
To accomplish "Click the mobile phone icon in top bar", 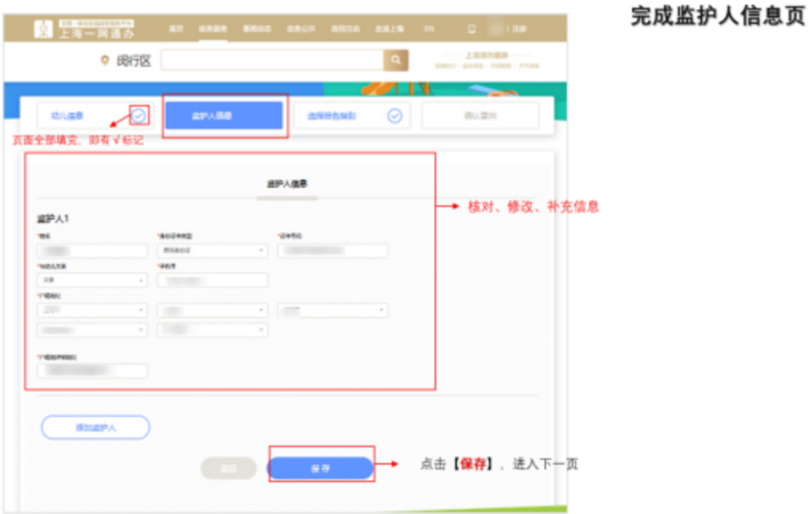I will pyautogui.click(x=472, y=27).
